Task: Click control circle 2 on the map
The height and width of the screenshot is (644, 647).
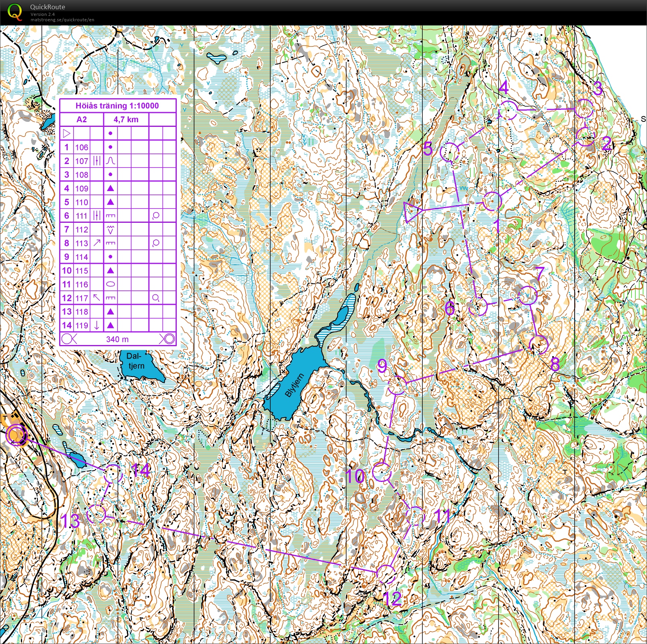Action: [585, 136]
